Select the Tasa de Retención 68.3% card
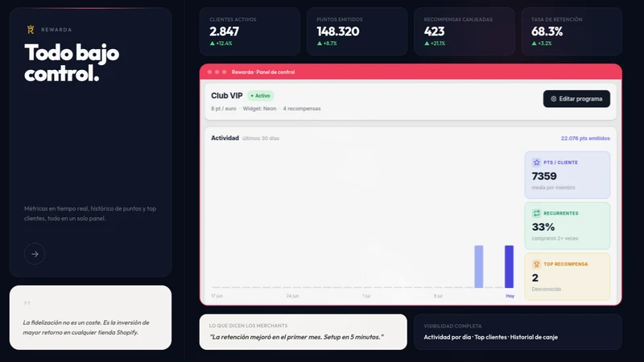The image size is (644, 362). [572, 31]
